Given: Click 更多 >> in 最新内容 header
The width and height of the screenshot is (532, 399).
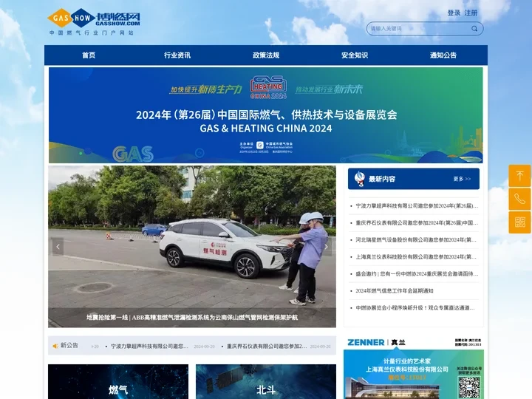Looking at the screenshot, I should pos(462,179).
